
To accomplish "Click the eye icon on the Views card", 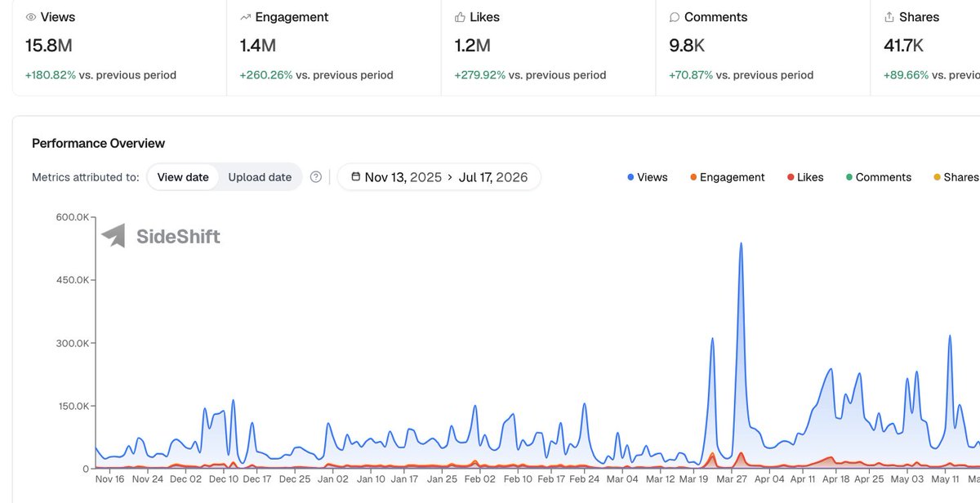I will 31,17.
